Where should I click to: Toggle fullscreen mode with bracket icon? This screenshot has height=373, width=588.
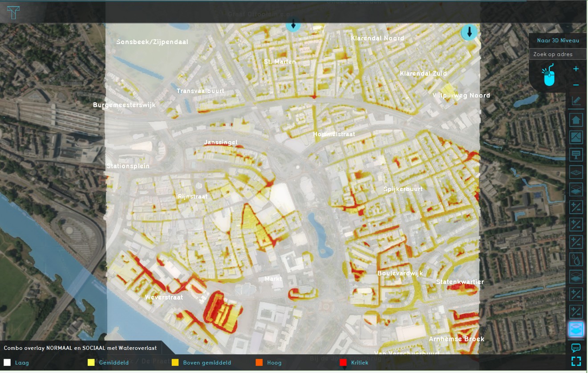[576, 361]
